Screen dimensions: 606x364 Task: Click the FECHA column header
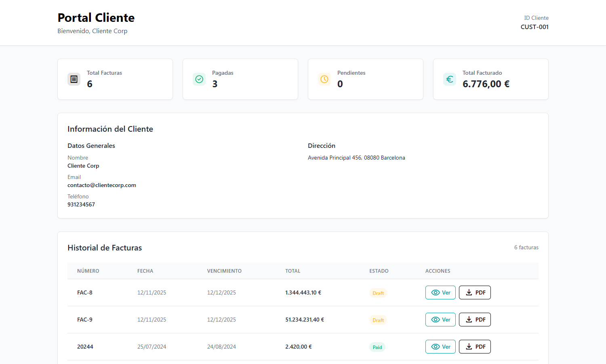click(145, 271)
